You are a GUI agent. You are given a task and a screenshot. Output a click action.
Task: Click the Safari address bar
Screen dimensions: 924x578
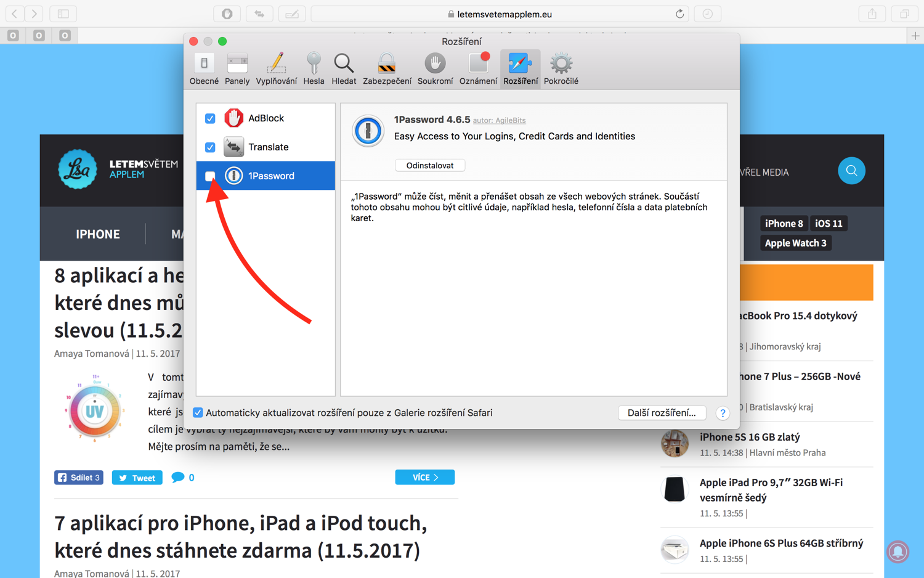[500, 14]
